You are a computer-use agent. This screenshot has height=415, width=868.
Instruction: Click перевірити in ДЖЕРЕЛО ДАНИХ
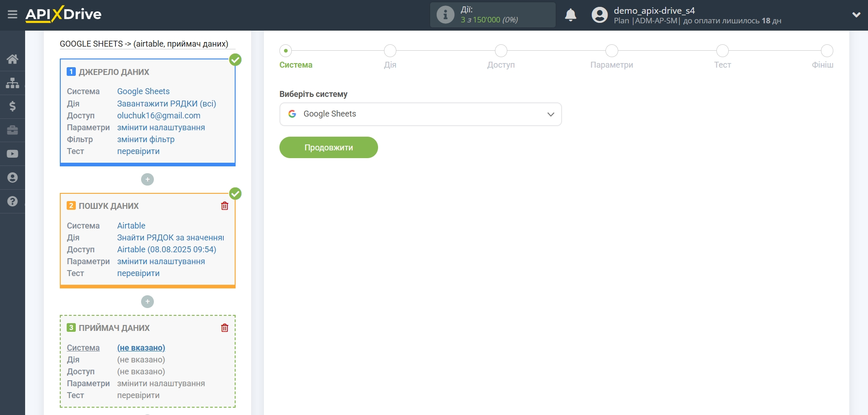pos(138,151)
